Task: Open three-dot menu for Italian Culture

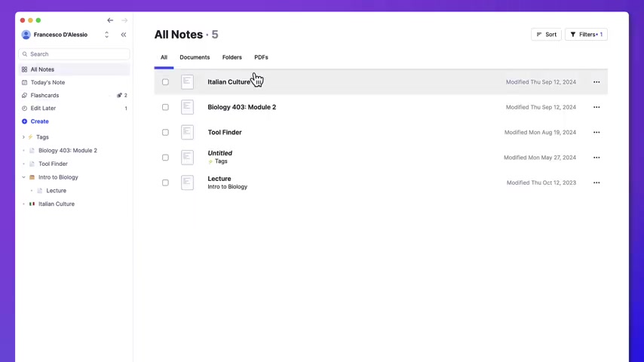Action: point(596,82)
